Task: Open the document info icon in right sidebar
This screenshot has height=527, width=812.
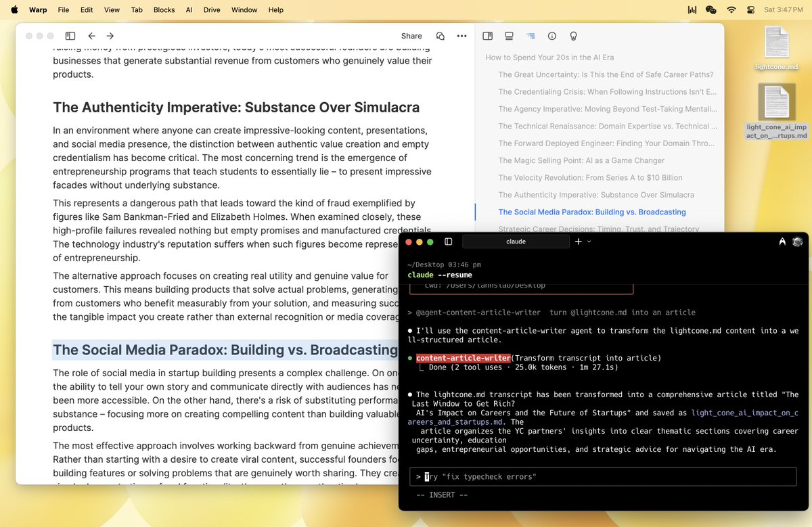Action: pyautogui.click(x=551, y=36)
